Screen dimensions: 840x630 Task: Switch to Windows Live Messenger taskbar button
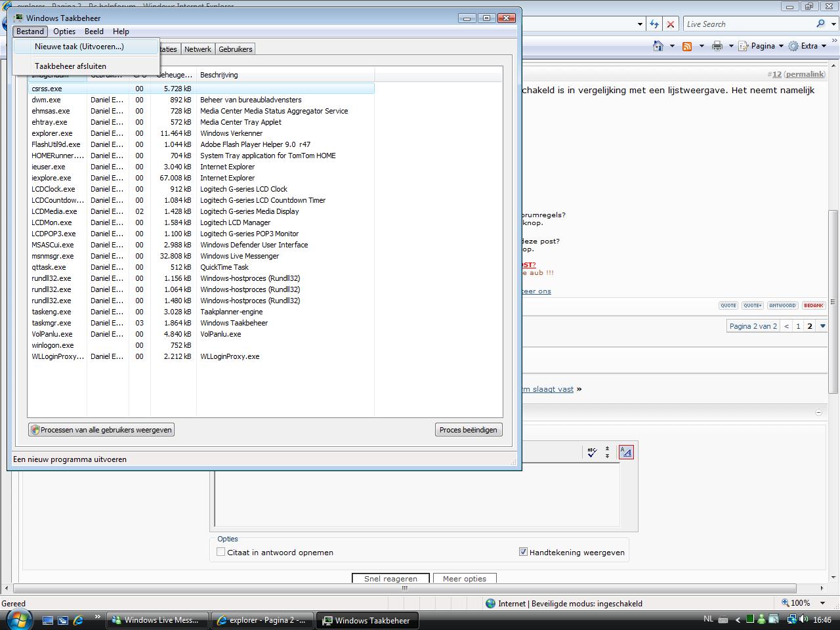point(156,620)
